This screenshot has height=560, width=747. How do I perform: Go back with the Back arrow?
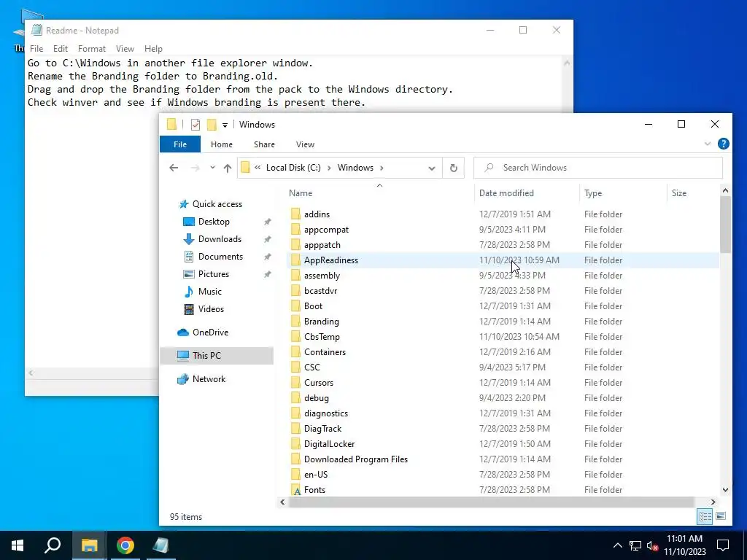[174, 168]
